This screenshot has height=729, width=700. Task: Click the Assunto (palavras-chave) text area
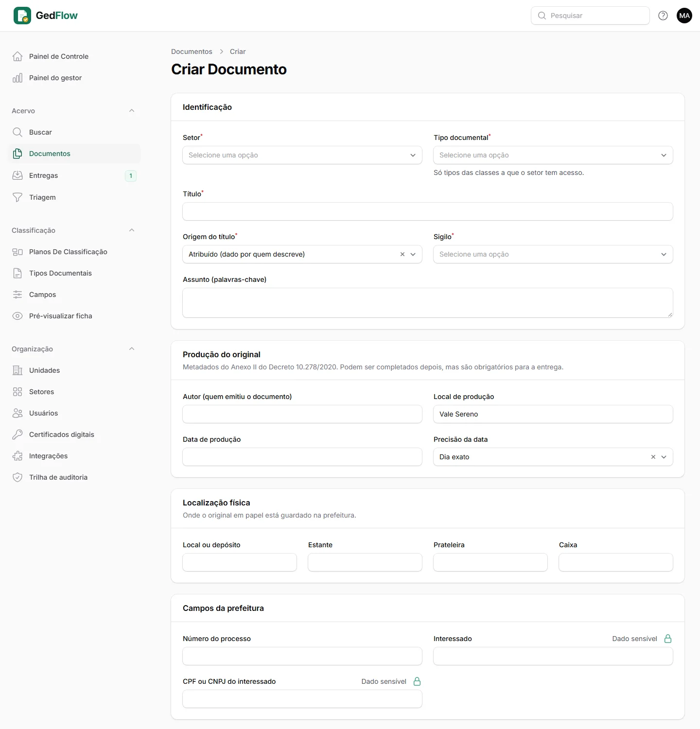428,303
